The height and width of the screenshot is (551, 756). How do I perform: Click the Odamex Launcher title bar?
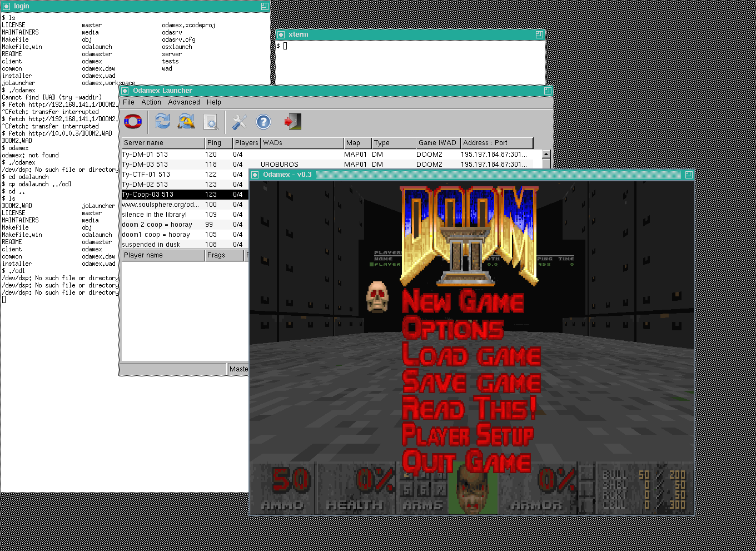click(x=336, y=91)
